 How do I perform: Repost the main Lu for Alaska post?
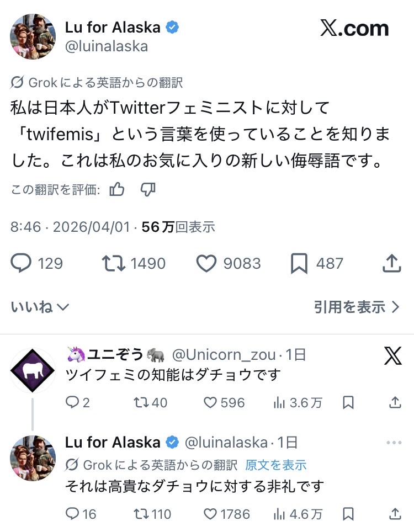pyautogui.click(x=114, y=264)
